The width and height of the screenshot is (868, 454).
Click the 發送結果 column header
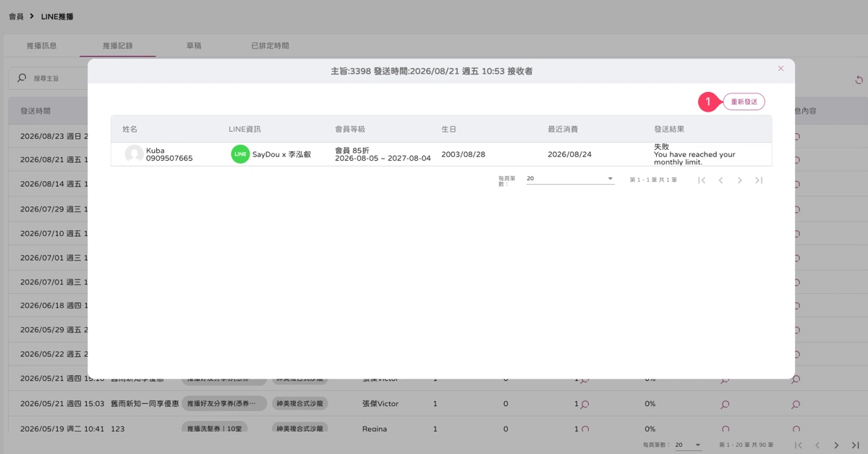[x=669, y=129]
